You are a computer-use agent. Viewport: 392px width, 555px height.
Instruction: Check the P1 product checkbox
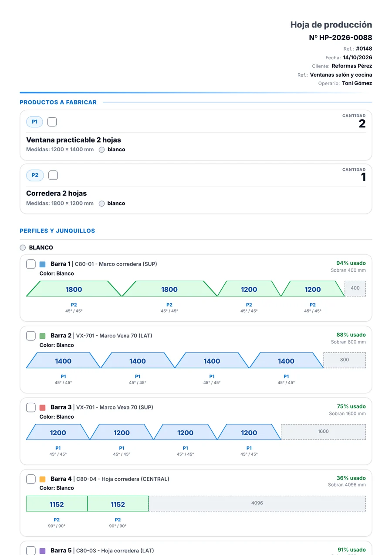(52, 122)
